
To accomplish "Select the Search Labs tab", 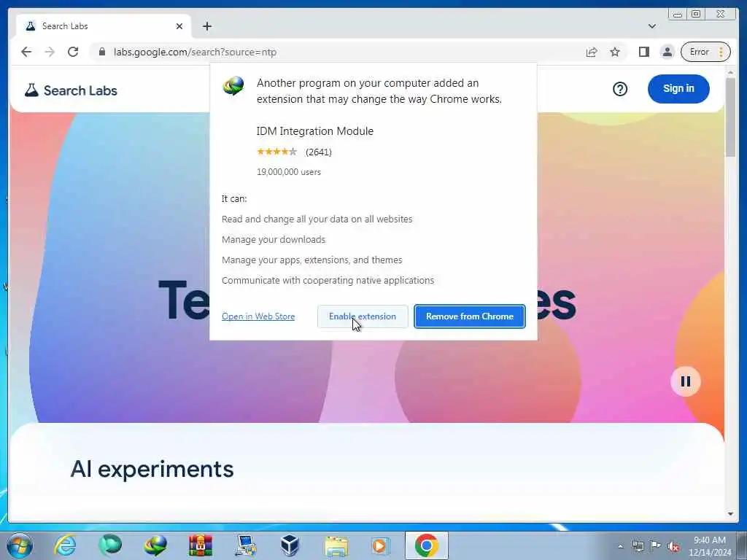I will click(x=103, y=26).
